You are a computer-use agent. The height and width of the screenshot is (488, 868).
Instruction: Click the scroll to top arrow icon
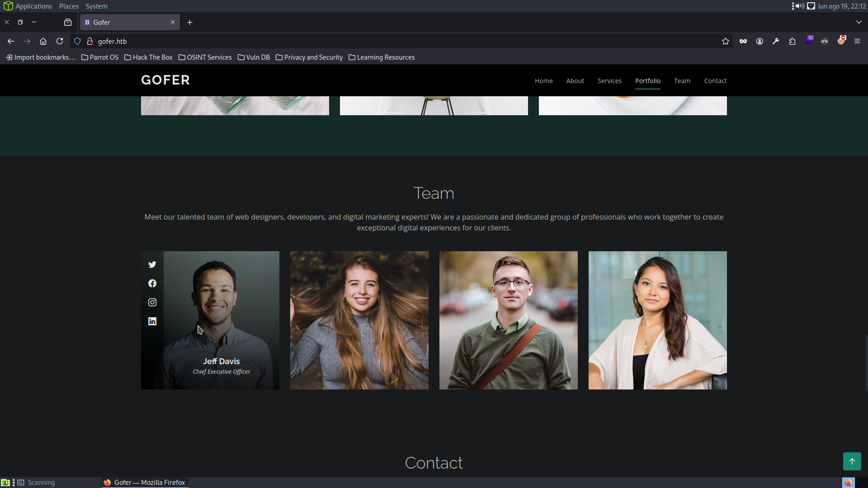coord(853,461)
